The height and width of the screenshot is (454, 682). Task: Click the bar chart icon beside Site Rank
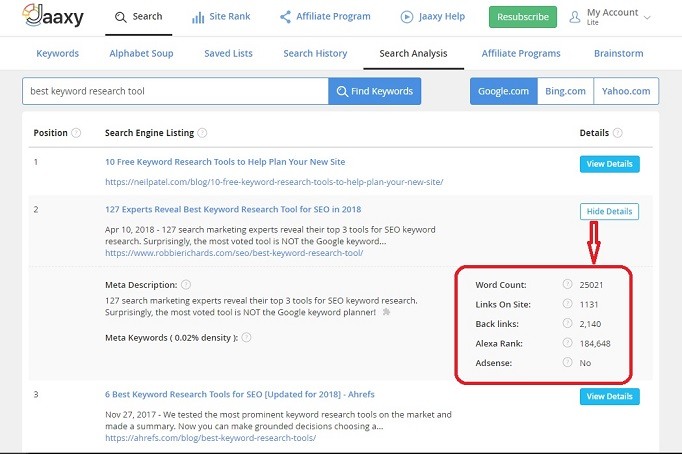pos(198,17)
